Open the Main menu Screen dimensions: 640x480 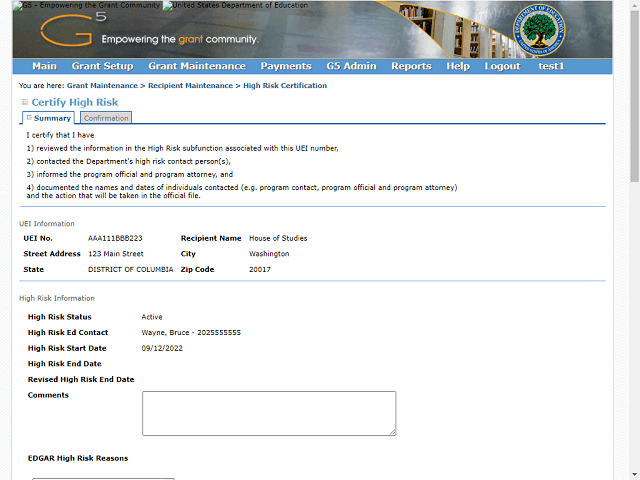click(x=44, y=66)
